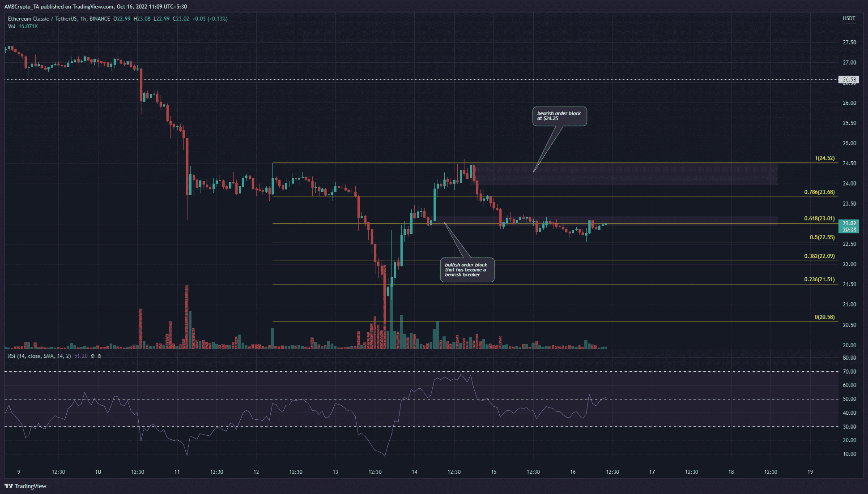
Task: Click date label 9 on the time axis
Action: point(19,472)
